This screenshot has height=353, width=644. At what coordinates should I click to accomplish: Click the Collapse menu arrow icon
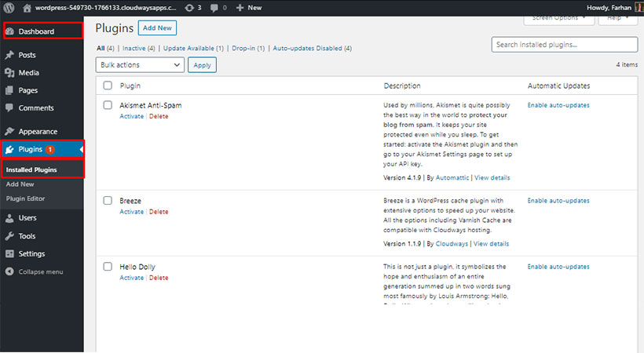coord(9,271)
